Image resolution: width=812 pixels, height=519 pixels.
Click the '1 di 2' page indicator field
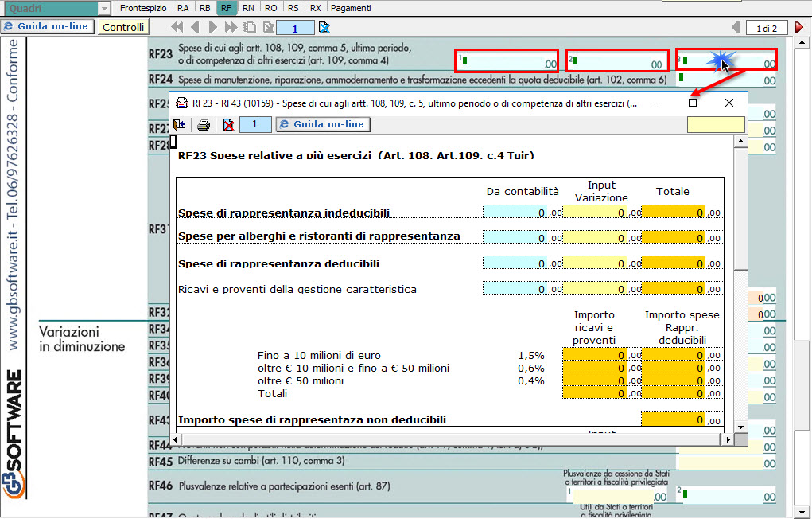(767, 28)
